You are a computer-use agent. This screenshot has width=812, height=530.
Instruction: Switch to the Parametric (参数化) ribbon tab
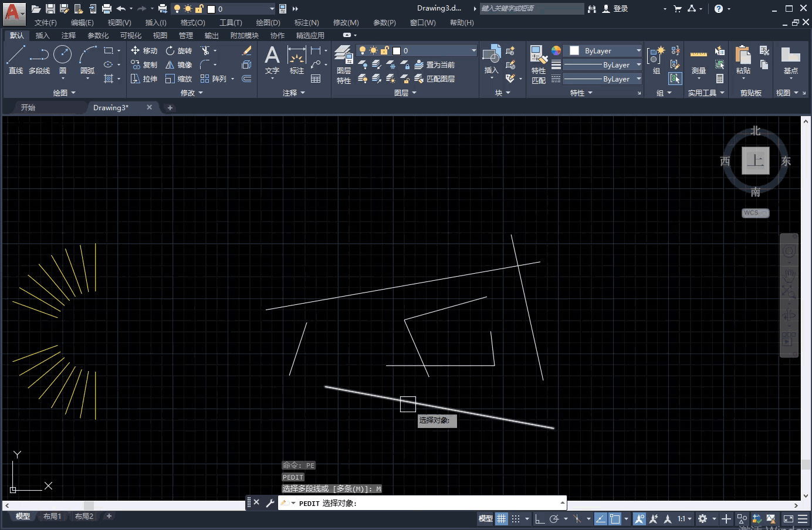tap(98, 35)
